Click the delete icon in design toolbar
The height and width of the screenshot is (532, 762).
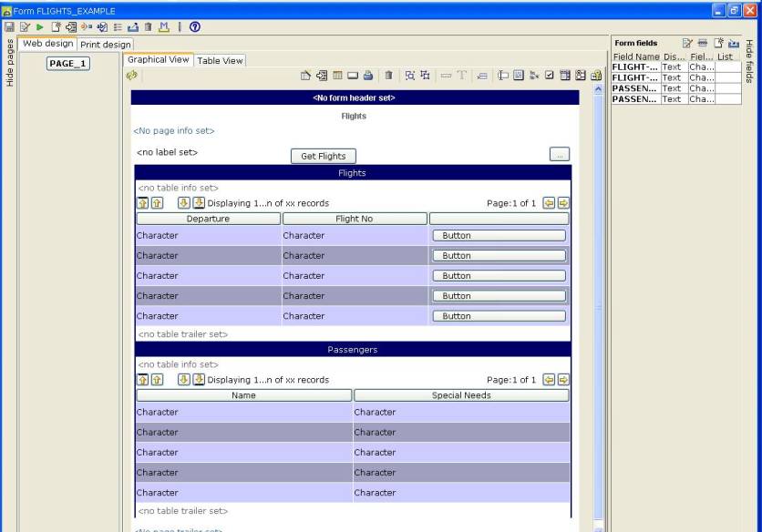click(388, 76)
